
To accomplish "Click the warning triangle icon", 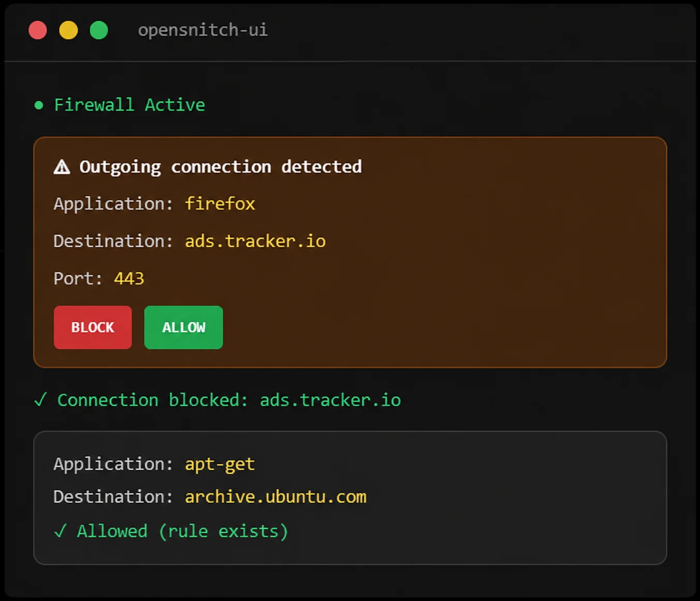I will (x=62, y=167).
